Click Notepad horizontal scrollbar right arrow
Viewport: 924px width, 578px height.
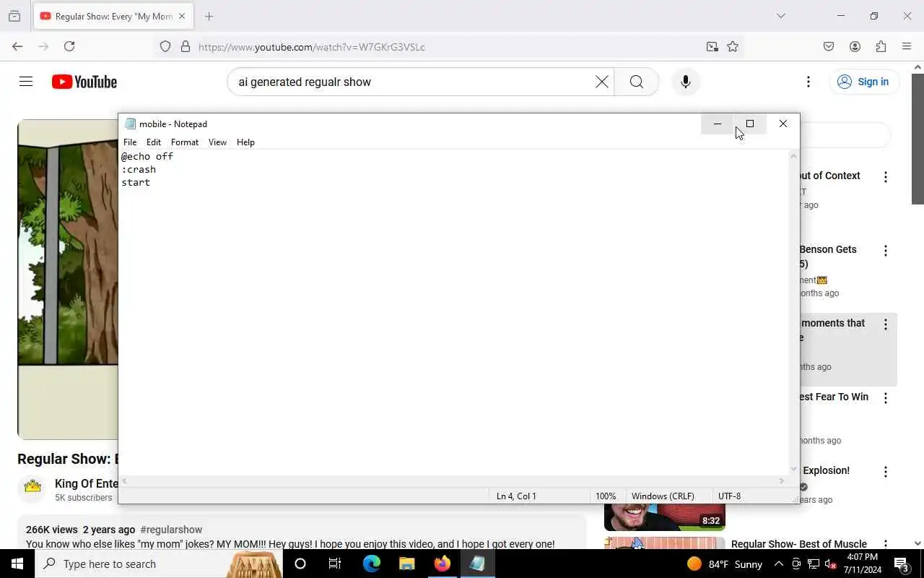pos(782,481)
